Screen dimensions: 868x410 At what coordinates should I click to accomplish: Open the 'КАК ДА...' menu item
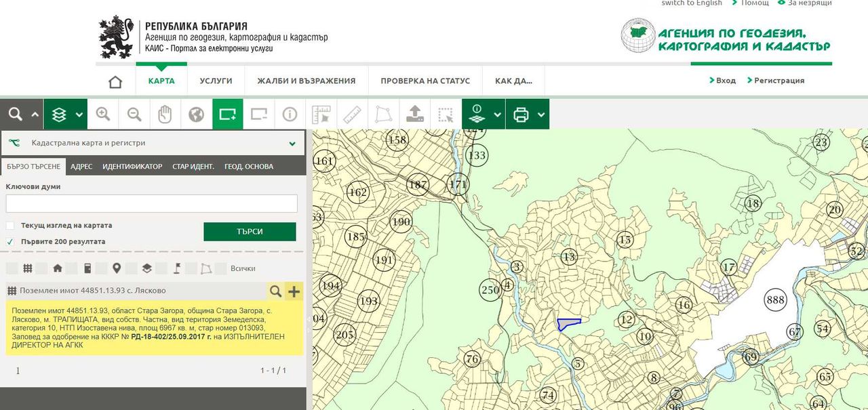click(x=513, y=81)
